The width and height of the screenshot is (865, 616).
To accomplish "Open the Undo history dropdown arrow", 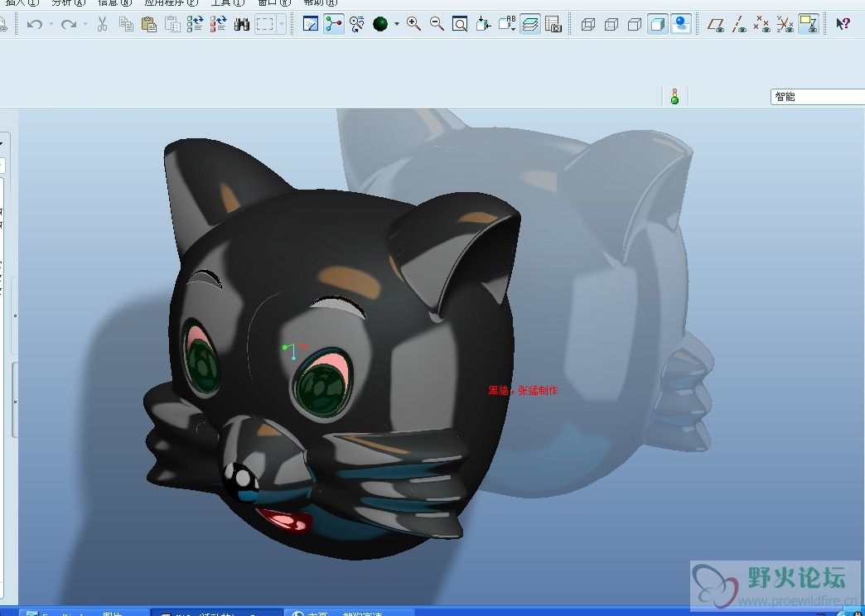I will 51,24.
